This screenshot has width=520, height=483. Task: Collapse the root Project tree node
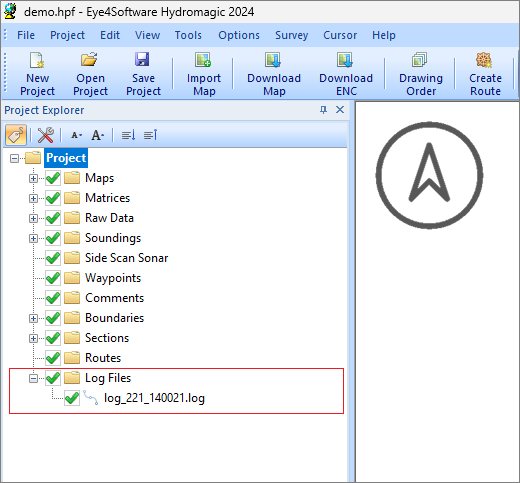pyautogui.click(x=14, y=158)
